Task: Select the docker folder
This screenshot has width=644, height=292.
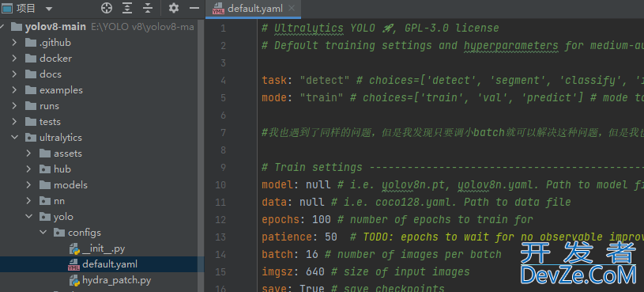Action: [55, 59]
